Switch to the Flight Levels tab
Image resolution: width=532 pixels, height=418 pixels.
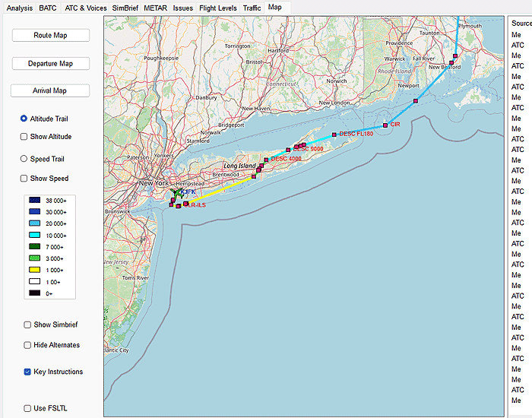pyautogui.click(x=217, y=8)
